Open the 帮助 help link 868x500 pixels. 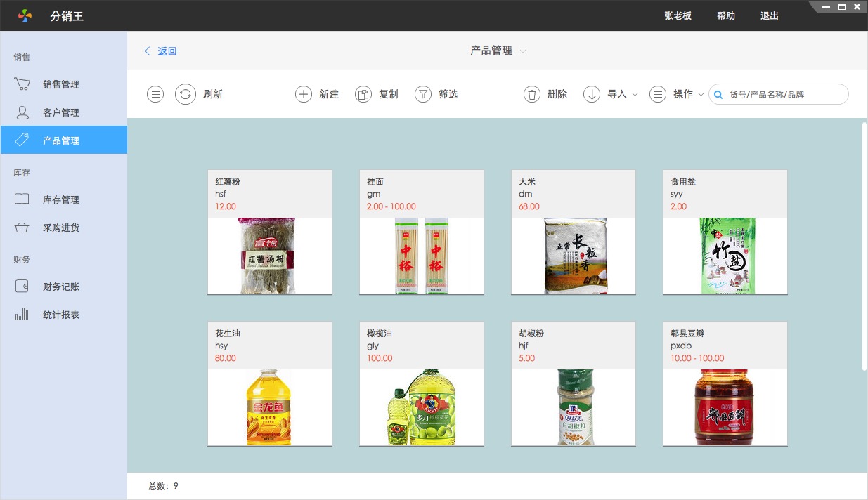(725, 15)
